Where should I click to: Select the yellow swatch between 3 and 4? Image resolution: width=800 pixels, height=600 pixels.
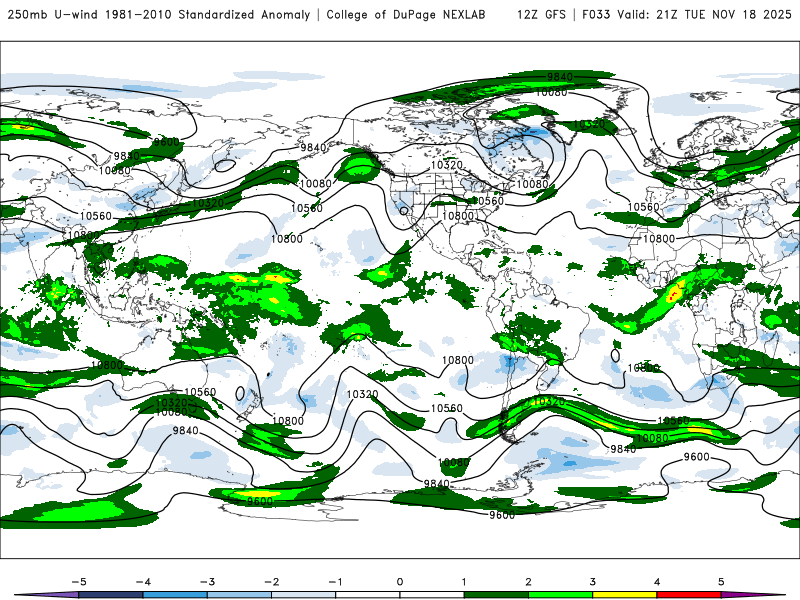pos(624,595)
